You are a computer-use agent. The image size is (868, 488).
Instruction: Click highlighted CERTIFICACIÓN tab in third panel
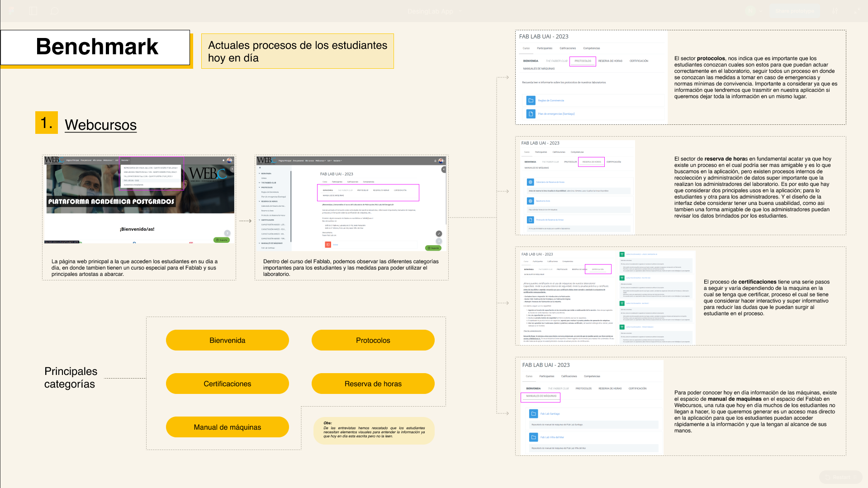tap(598, 269)
